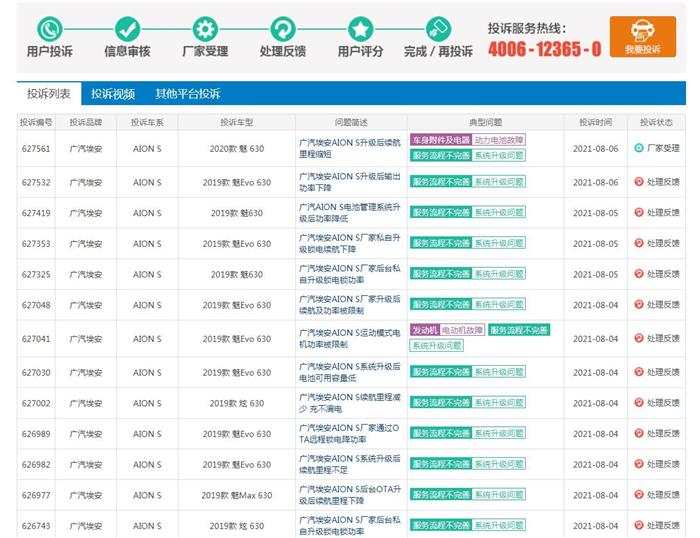Image resolution: width=700 pixels, height=538 pixels.
Task: Switch to the 投诉视频 tab
Action: (113, 94)
